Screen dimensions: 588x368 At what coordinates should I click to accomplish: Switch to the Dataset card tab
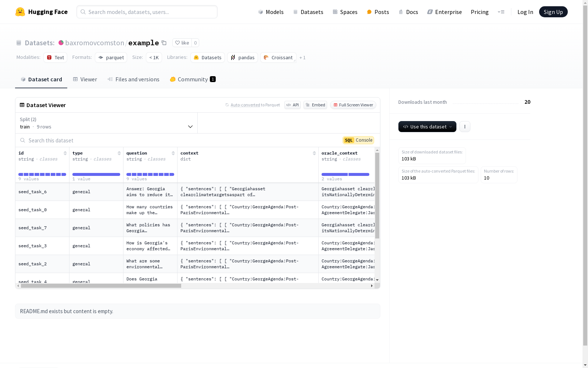click(41, 79)
